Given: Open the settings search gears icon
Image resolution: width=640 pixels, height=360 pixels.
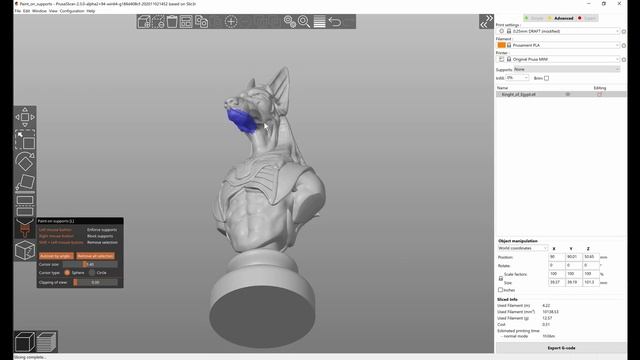Looking at the screenshot, I should [x=290, y=22].
